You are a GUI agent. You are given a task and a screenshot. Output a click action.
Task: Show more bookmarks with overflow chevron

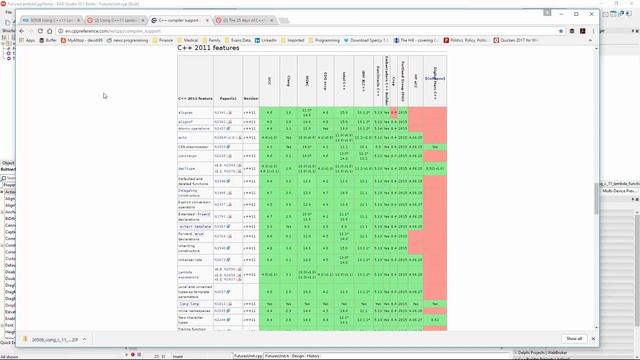[590, 40]
